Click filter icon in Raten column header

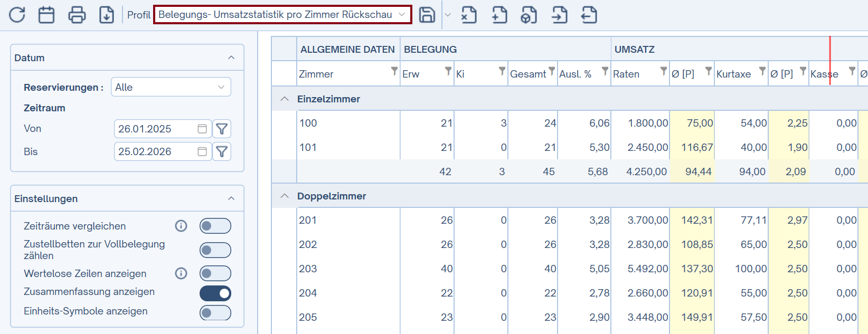tap(664, 71)
